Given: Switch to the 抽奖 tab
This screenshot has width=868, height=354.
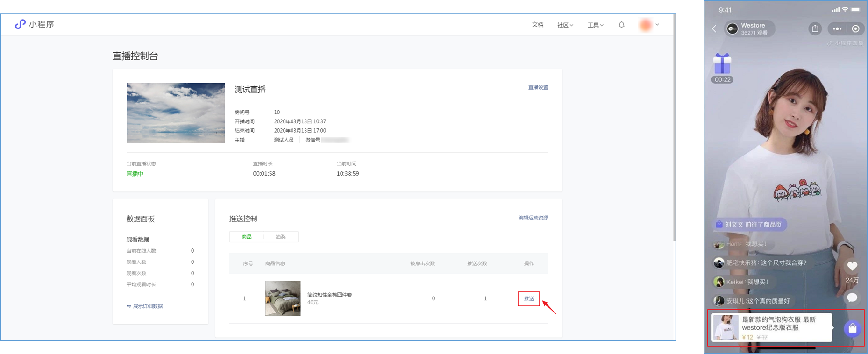Looking at the screenshot, I should pos(281,237).
